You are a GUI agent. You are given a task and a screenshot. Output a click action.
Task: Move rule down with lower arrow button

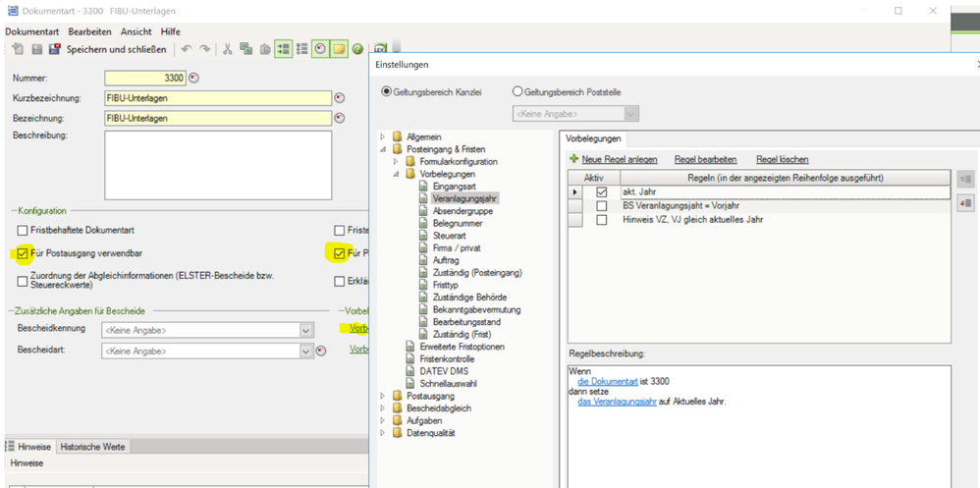pyautogui.click(x=965, y=203)
